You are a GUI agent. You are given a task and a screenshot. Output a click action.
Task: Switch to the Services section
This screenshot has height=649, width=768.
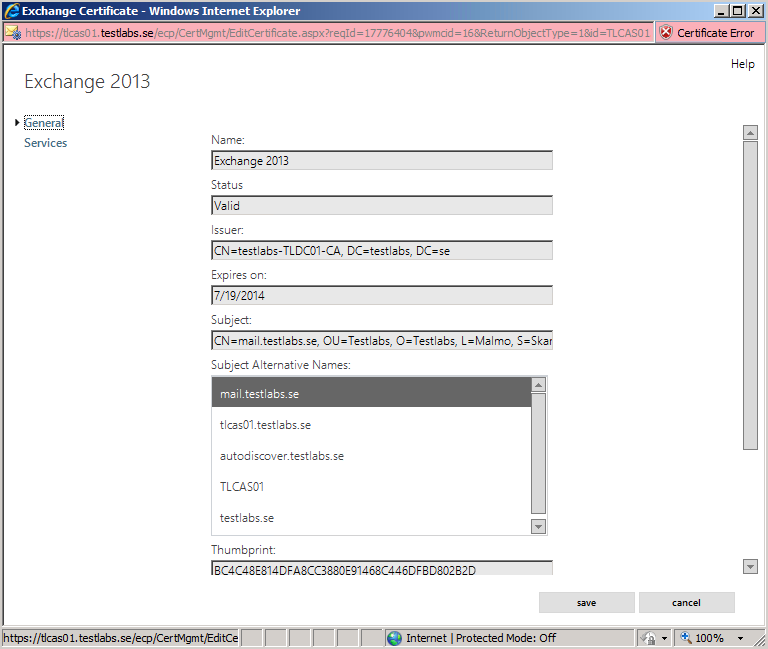46,143
